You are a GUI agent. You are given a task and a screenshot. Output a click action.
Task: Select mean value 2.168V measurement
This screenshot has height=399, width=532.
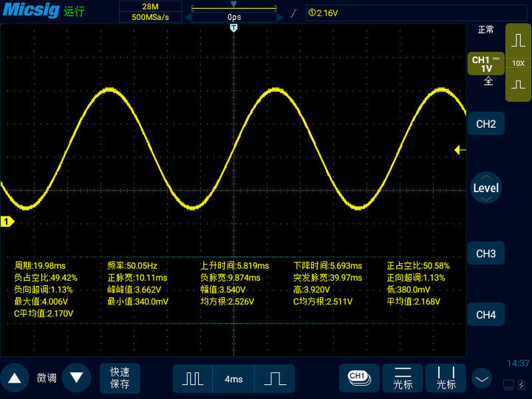pyautogui.click(x=414, y=301)
